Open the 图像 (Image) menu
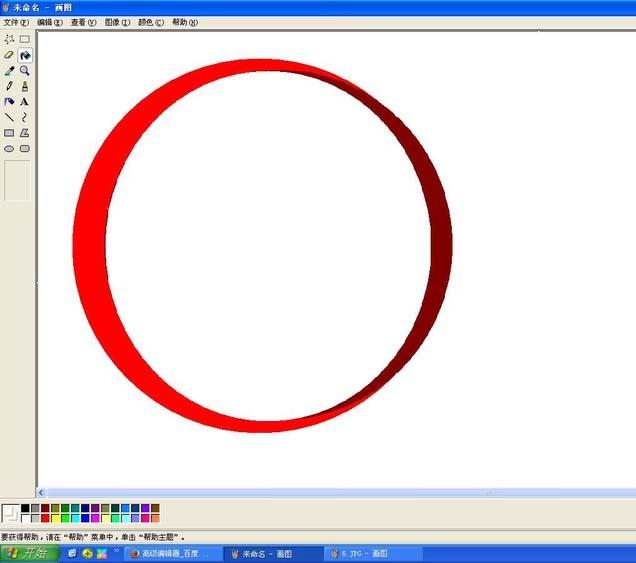Screen dimensions: 636x563 click(117, 22)
